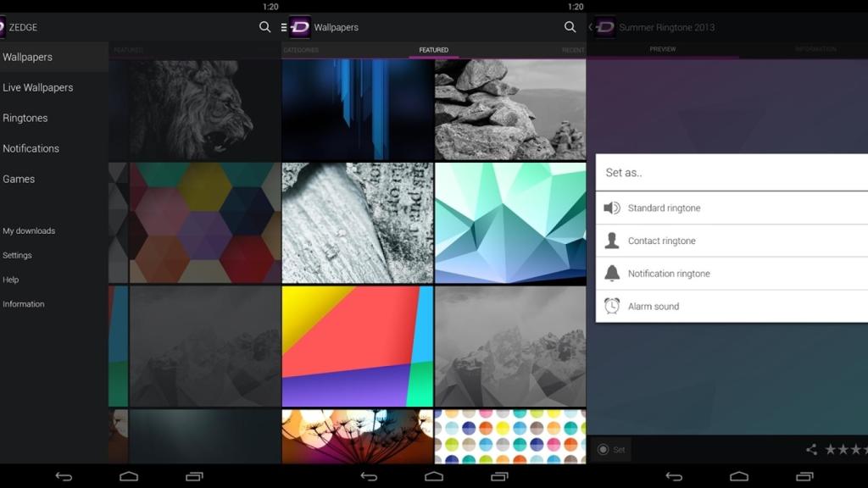This screenshot has height=488, width=868.
Task: Tap the share icon on the ringtone screen
Action: 811,450
